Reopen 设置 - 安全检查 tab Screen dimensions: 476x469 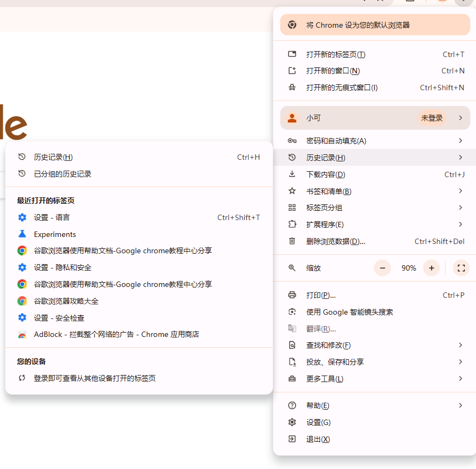pyautogui.click(x=139, y=318)
